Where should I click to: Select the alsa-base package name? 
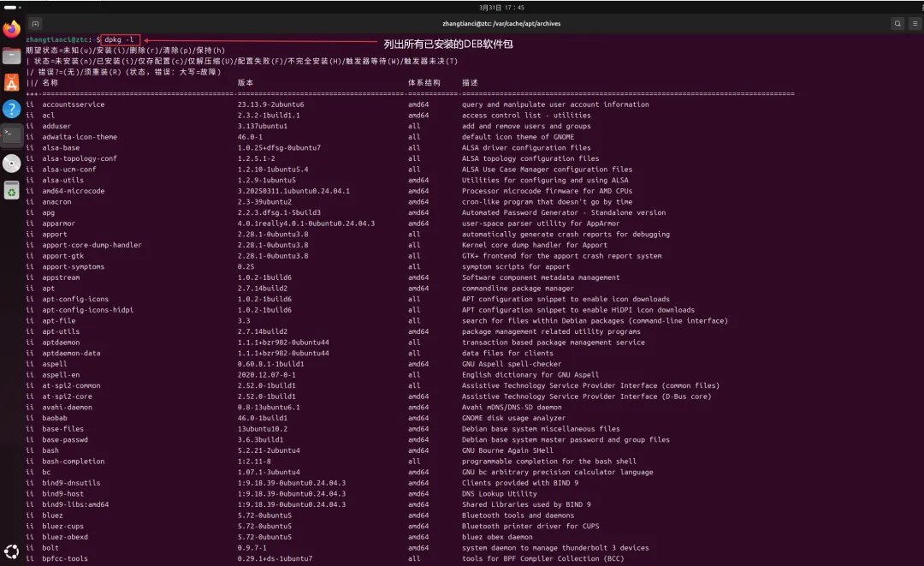pos(61,148)
